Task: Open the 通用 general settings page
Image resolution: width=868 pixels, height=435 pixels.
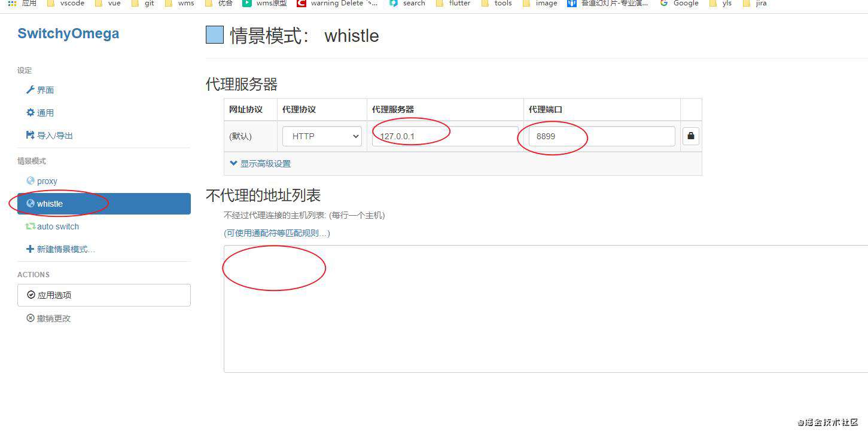Action: pos(103,113)
